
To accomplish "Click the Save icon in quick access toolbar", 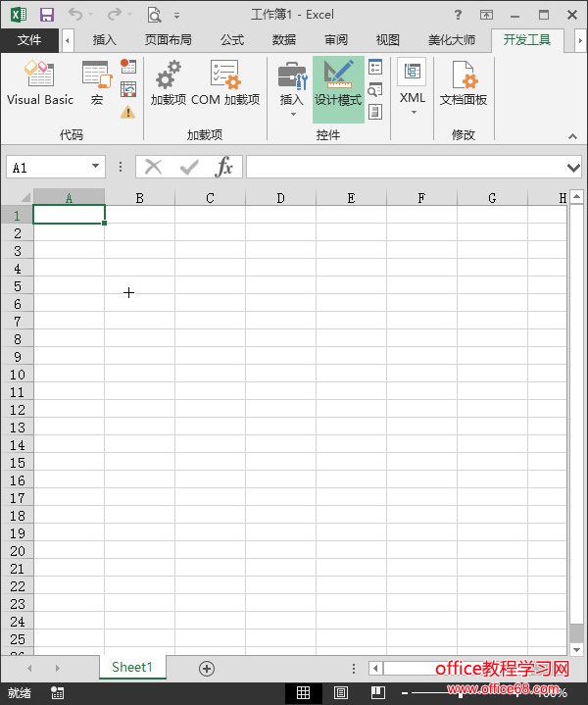I will (47, 15).
